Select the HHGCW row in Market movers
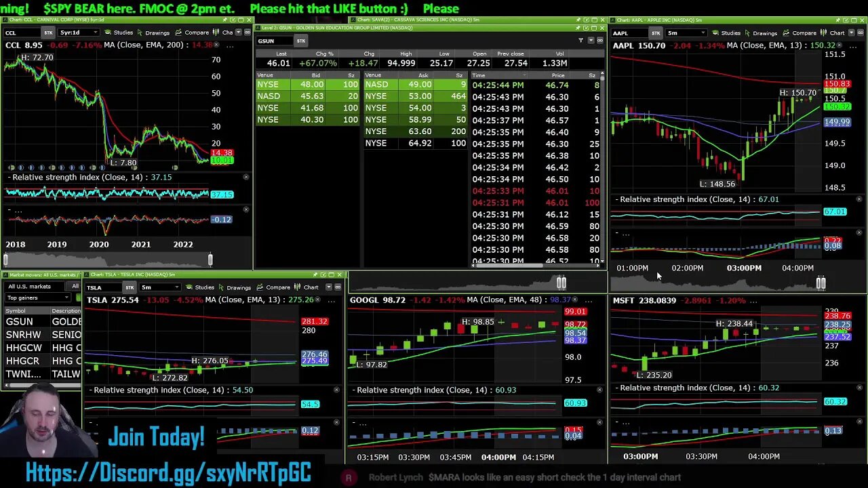This screenshot has width=868, height=488. tap(42, 348)
